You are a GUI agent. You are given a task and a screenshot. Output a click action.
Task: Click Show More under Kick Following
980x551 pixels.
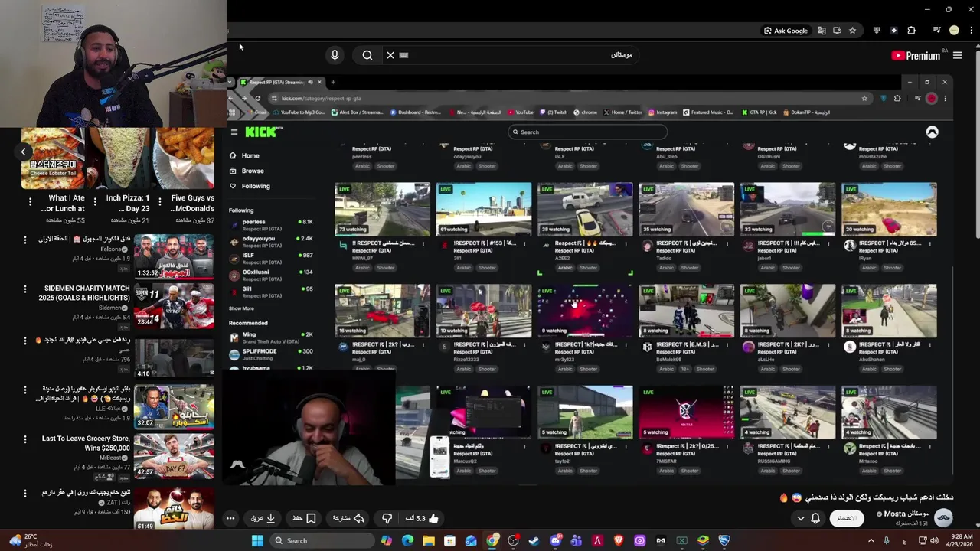pyautogui.click(x=241, y=308)
